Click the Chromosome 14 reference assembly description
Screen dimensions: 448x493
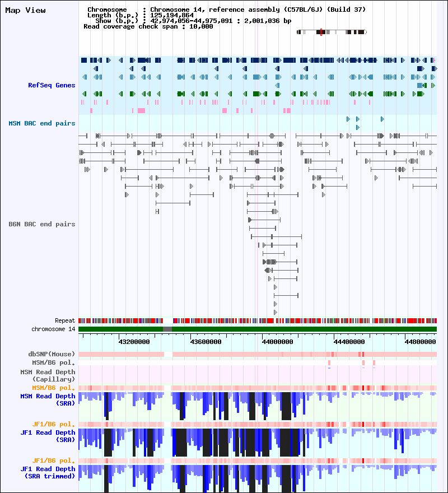[258, 10]
